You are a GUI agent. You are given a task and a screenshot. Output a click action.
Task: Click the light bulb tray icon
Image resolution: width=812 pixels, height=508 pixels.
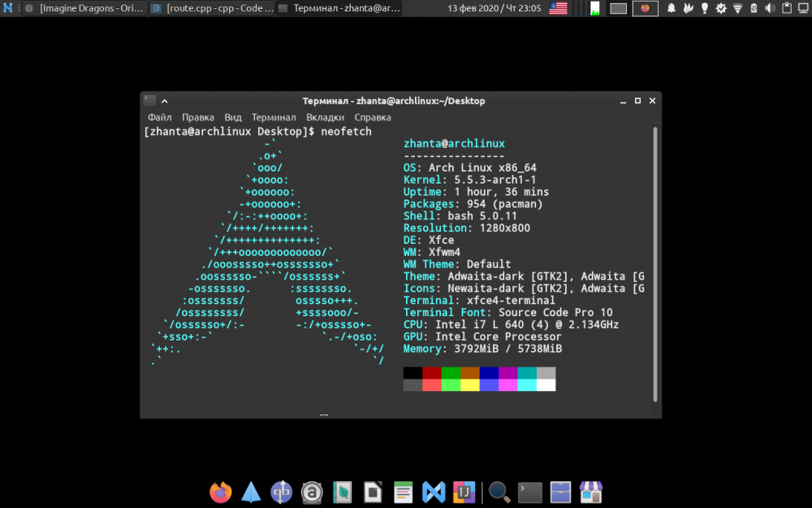(x=704, y=8)
